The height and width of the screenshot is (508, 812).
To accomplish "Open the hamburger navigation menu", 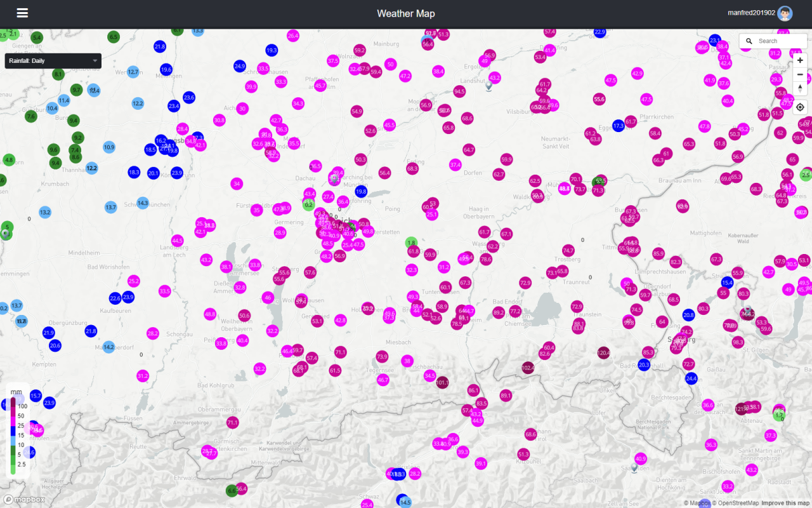I will click(22, 13).
